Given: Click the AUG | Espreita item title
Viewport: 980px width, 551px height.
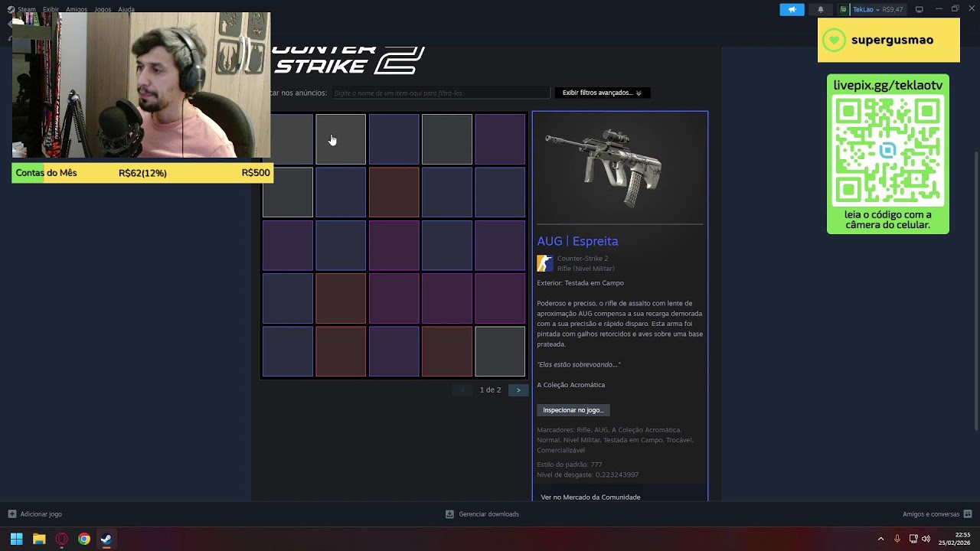Looking at the screenshot, I should point(577,241).
